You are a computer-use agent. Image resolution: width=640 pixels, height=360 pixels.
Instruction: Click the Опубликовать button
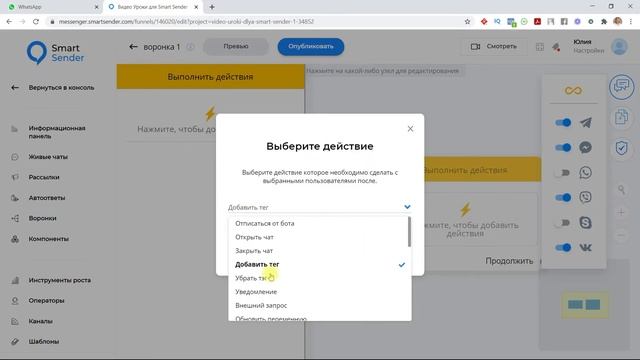coord(311,47)
